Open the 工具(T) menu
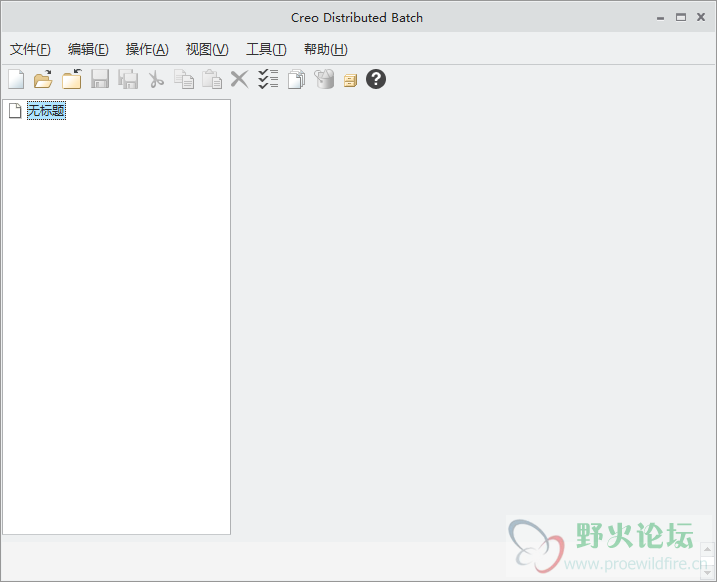This screenshot has width=717, height=582. pos(266,49)
